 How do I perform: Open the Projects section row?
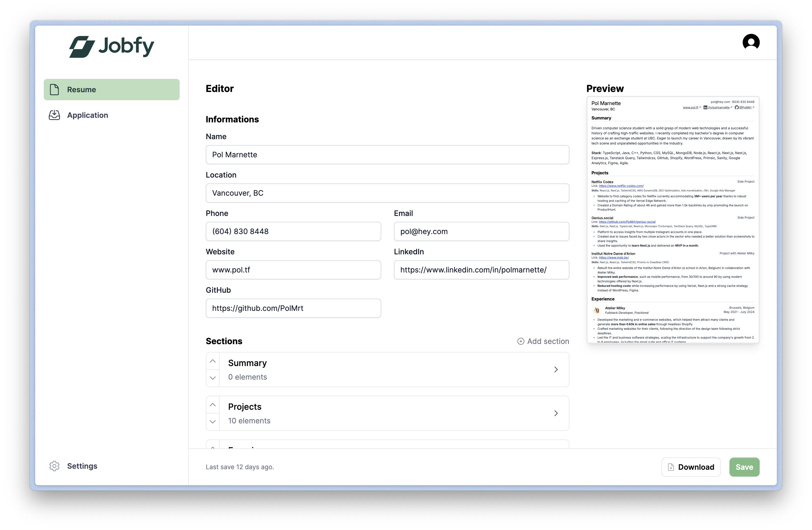click(x=387, y=413)
